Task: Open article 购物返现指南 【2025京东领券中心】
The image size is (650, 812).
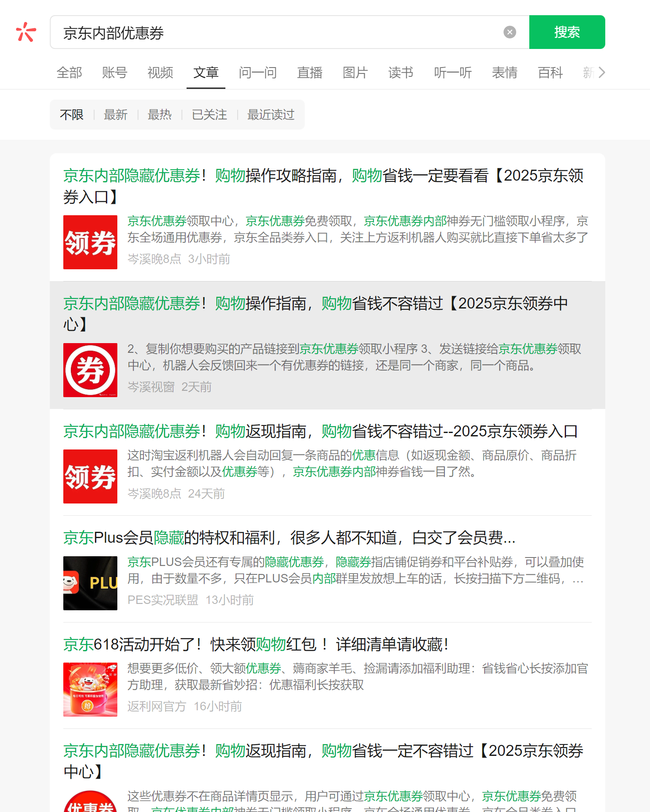Action: [323, 761]
